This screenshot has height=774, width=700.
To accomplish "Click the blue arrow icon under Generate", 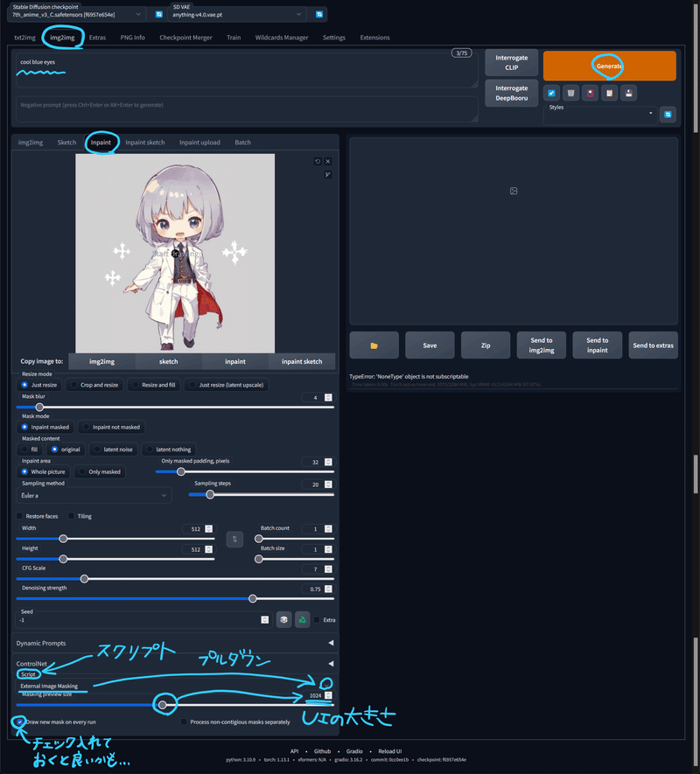I will pos(551,93).
